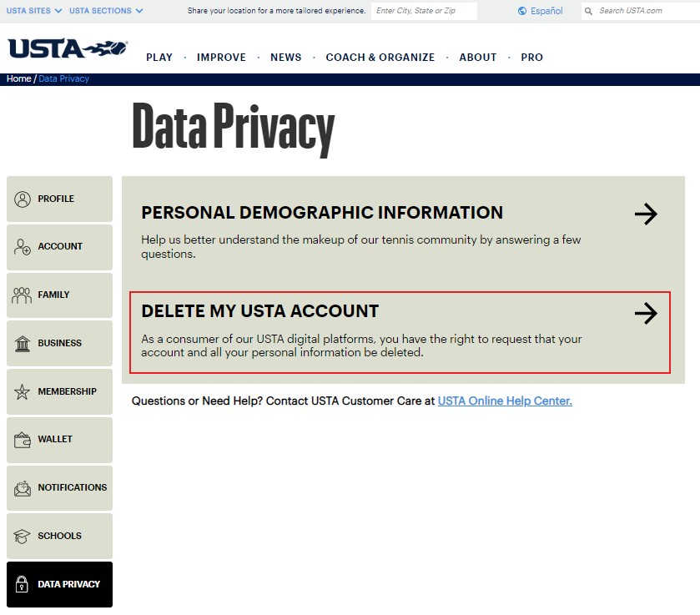Select the Membership star icon
The image size is (700, 615).
pos(22,391)
